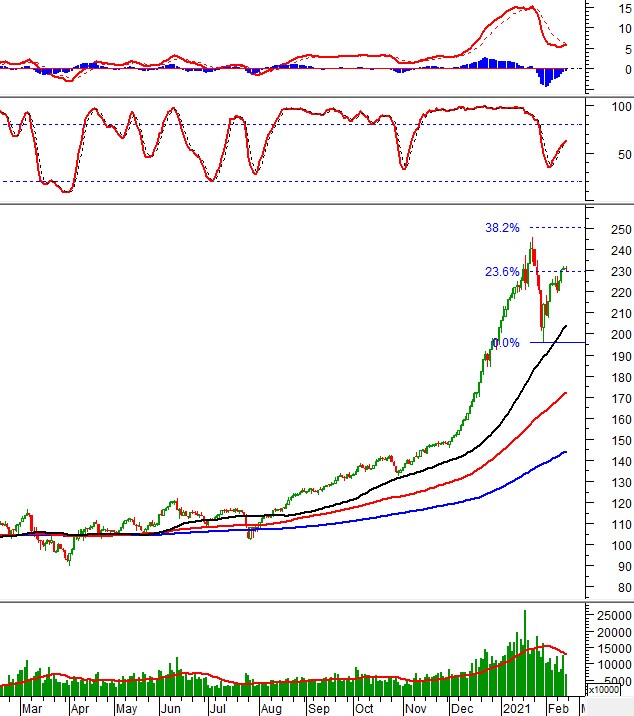Click the x10000 volume scale label

point(603,690)
